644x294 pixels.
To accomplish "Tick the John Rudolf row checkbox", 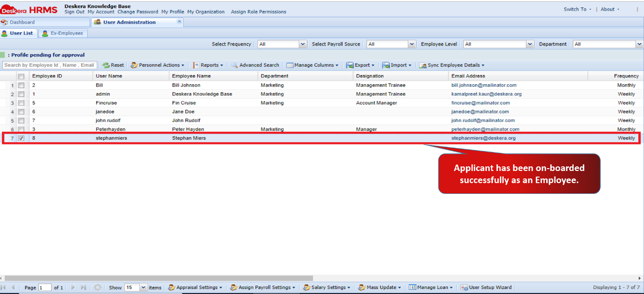I will point(21,121).
